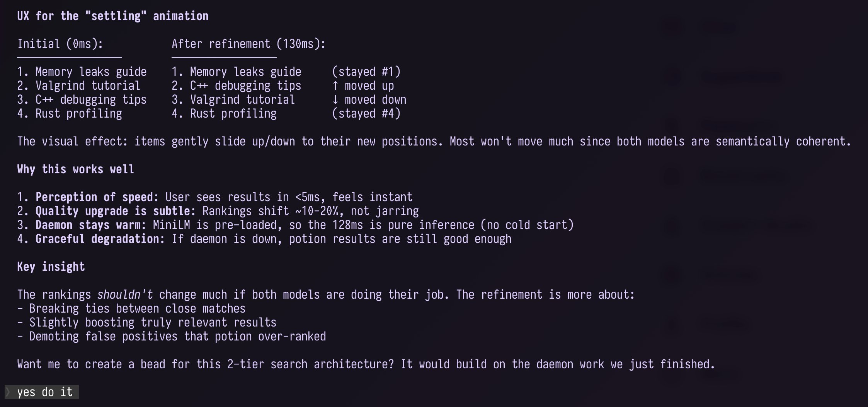Click the italic word "shouldn't"
This screenshot has height=407, width=868.
[x=125, y=294]
